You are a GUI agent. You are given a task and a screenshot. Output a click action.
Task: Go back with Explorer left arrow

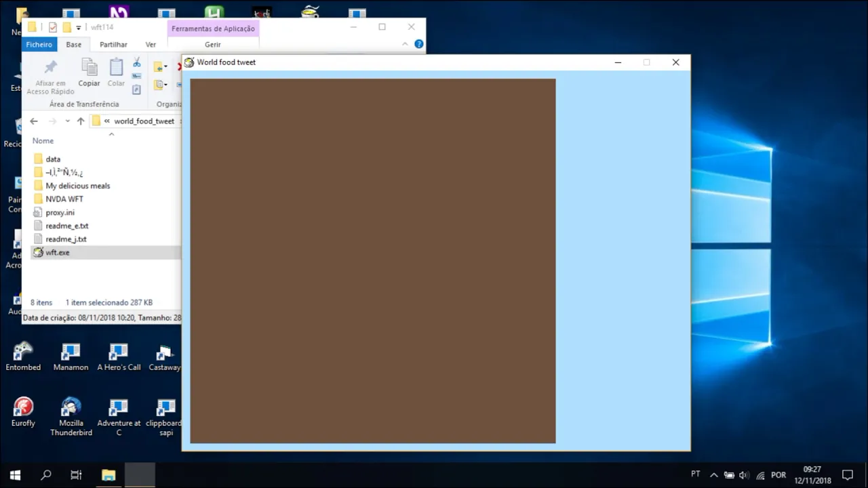34,121
